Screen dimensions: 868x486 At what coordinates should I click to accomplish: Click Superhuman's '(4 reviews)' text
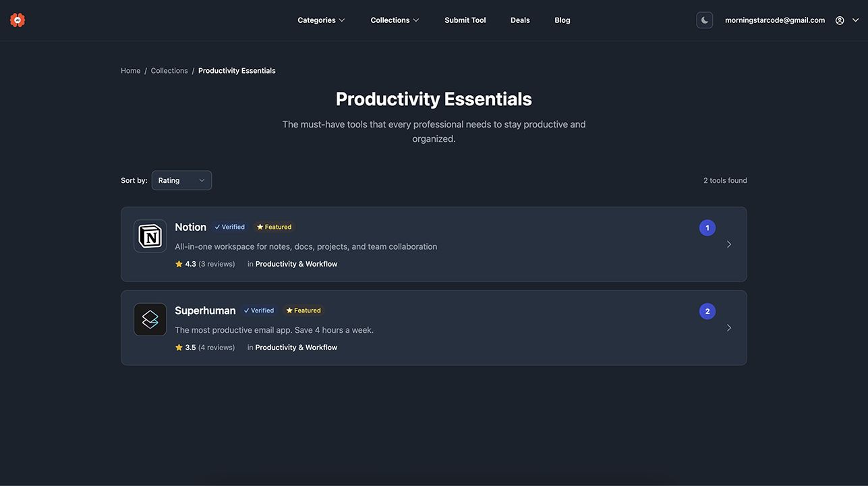pyautogui.click(x=216, y=348)
